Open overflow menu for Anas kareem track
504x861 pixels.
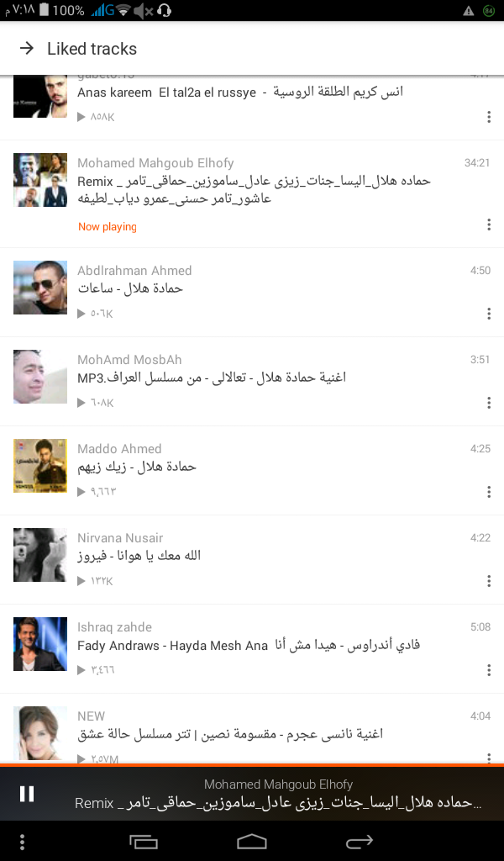point(489,117)
